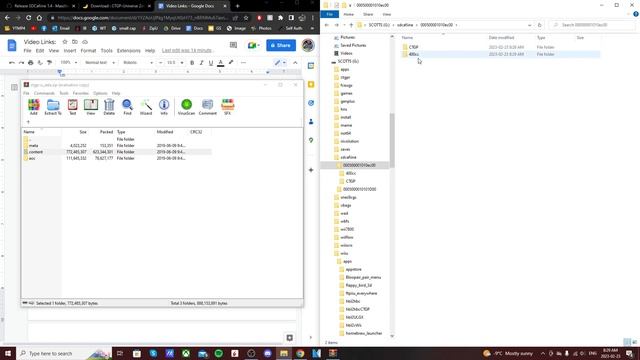The image size is (640, 360).
Task: Toggle underline formatting in Docs
Action: pyautogui.click(x=211, y=63)
